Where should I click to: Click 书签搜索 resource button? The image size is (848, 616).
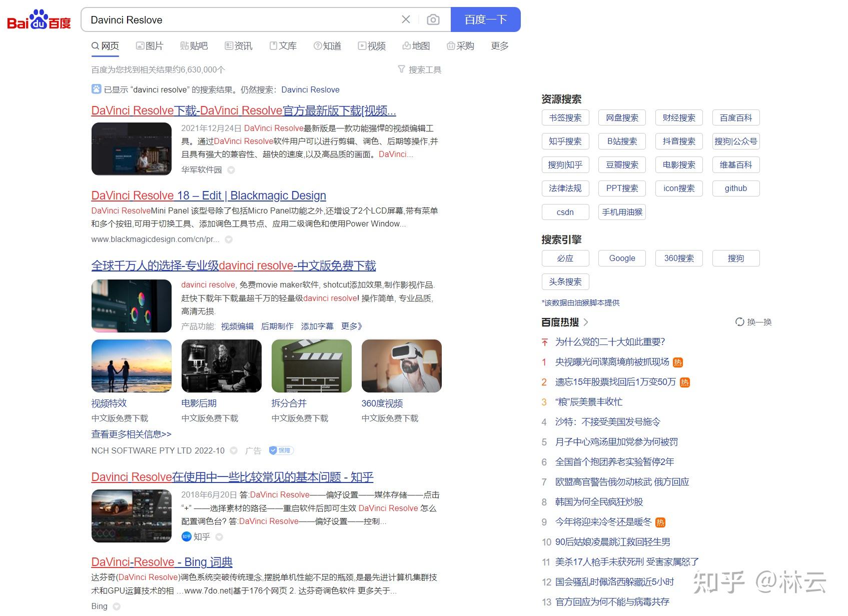coord(565,118)
